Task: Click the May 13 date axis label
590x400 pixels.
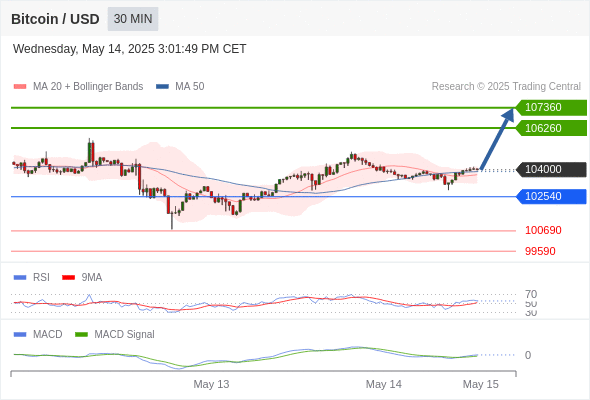Action: pos(211,384)
